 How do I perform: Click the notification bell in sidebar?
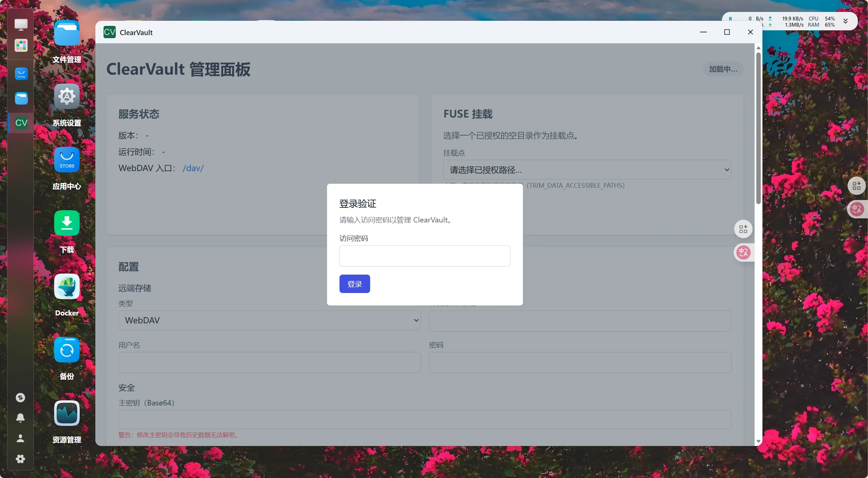click(x=20, y=418)
